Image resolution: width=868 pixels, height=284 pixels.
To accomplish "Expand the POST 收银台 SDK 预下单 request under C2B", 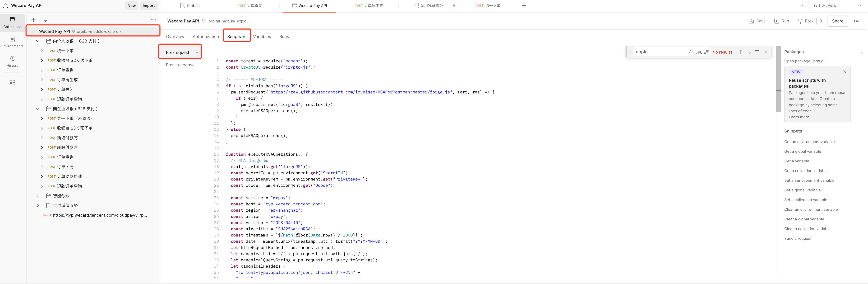I will coord(42,60).
